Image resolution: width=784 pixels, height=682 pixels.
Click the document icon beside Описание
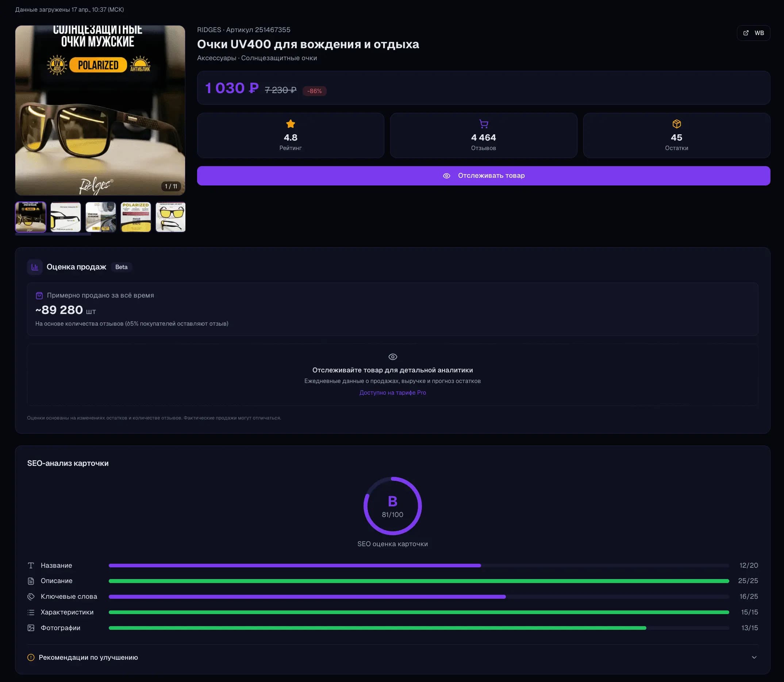(31, 581)
